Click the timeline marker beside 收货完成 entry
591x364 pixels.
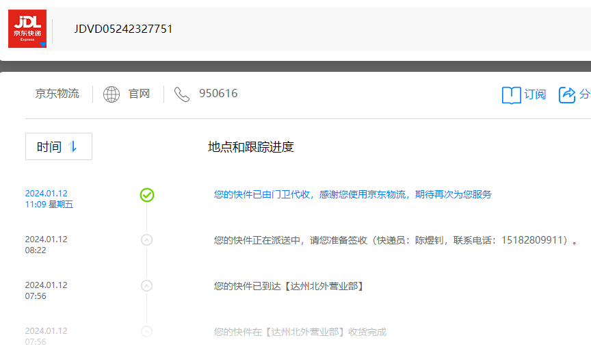pos(146,332)
